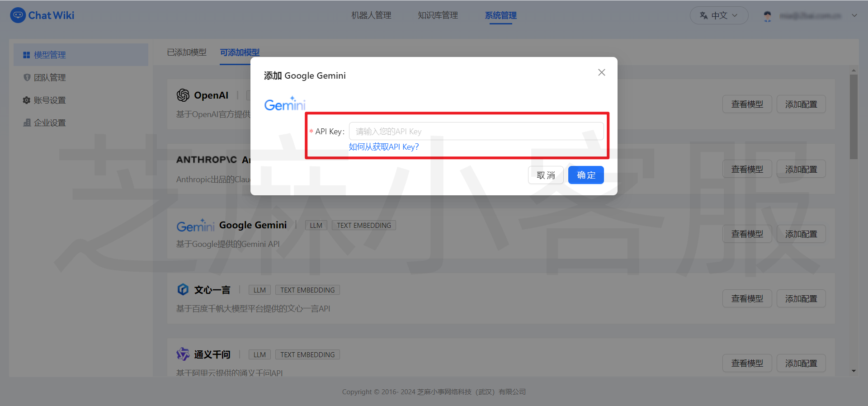The image size is (868, 406).
Task: Click the LLM tag on Google Gemini
Action: point(316,225)
